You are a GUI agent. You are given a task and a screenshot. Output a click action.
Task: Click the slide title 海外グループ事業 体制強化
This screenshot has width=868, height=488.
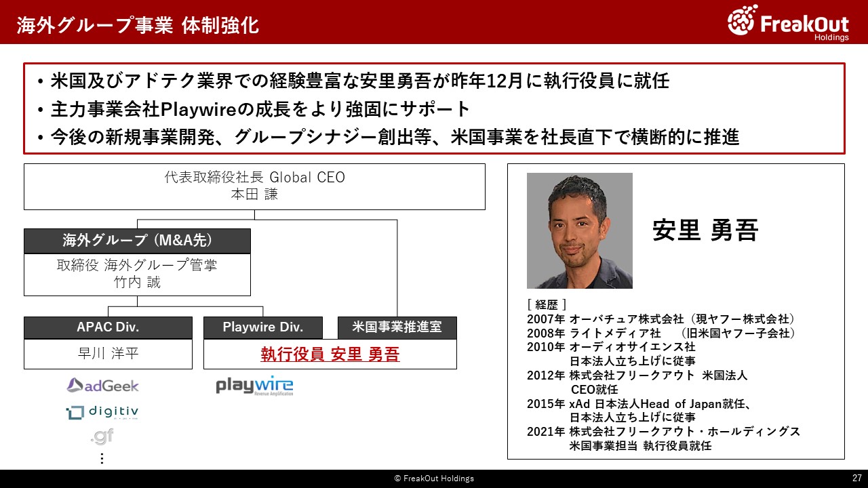click(138, 25)
